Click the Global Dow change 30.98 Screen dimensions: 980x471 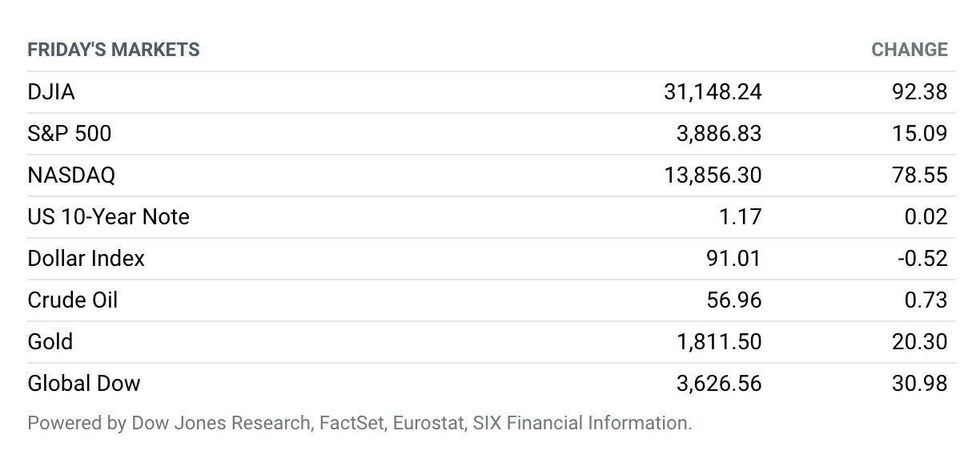pos(920,384)
